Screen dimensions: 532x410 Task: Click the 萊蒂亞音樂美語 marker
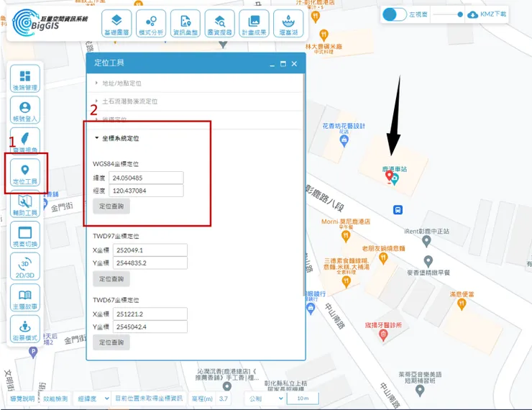[x=420, y=391]
